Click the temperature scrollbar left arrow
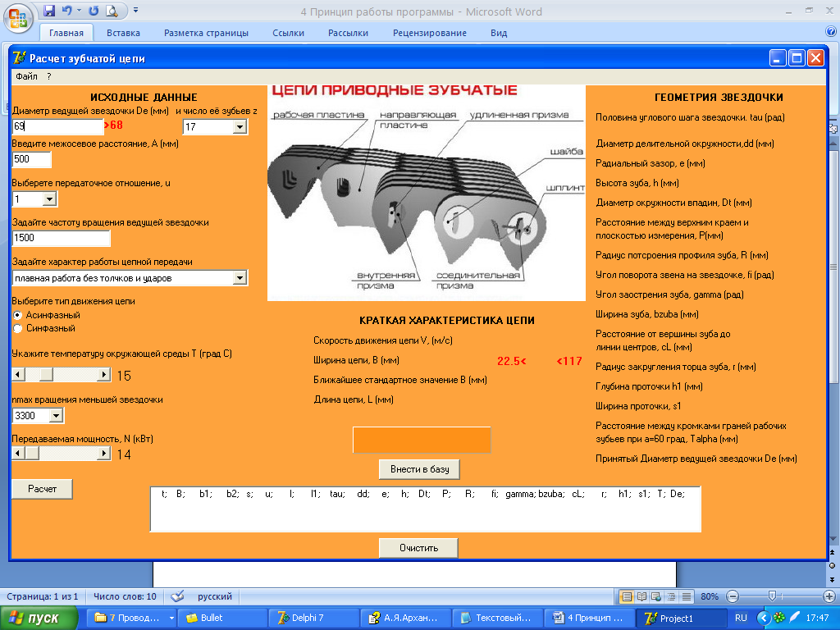This screenshot has height=630, width=840. [18, 374]
